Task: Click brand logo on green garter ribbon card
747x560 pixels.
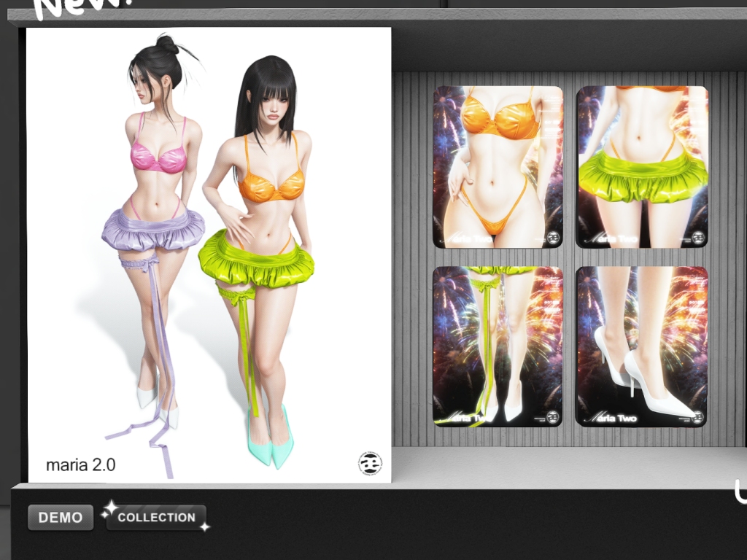Action: (x=553, y=417)
